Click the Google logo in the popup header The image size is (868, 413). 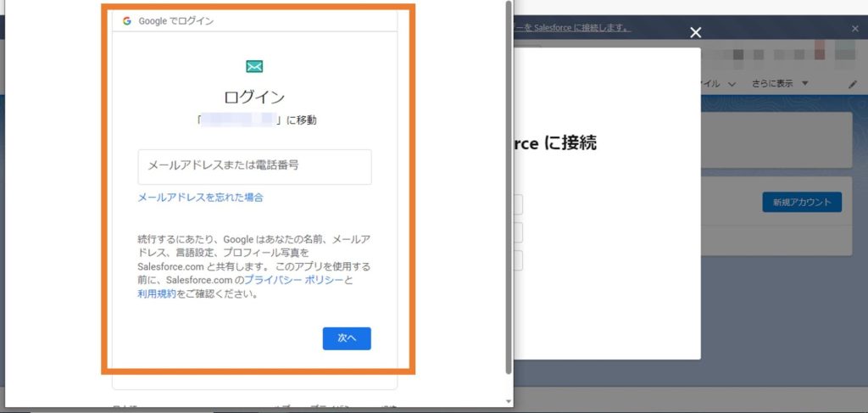pos(127,21)
